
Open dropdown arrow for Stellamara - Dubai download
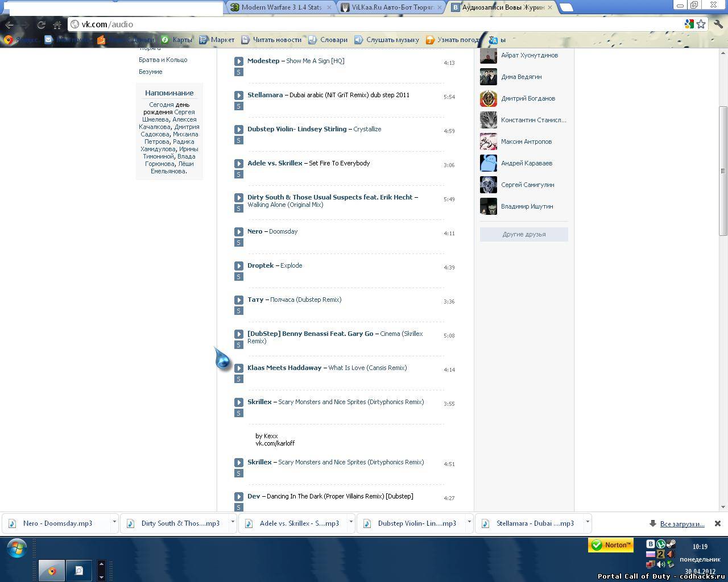click(x=588, y=522)
